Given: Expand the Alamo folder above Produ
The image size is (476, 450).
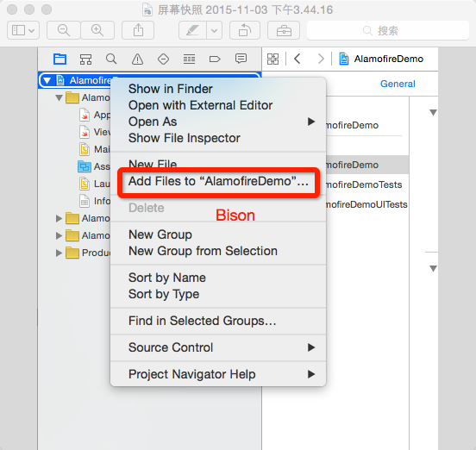Looking at the screenshot, I should 59,235.
